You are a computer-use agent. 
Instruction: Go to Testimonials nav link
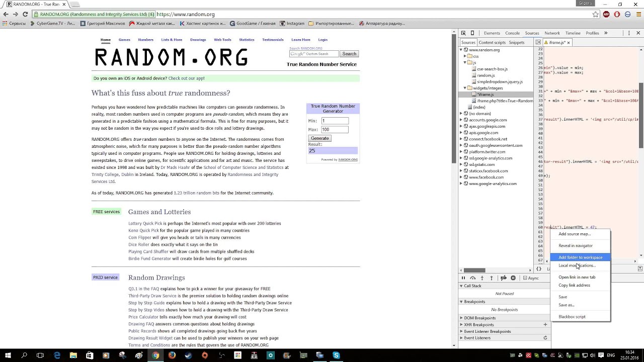(x=273, y=40)
